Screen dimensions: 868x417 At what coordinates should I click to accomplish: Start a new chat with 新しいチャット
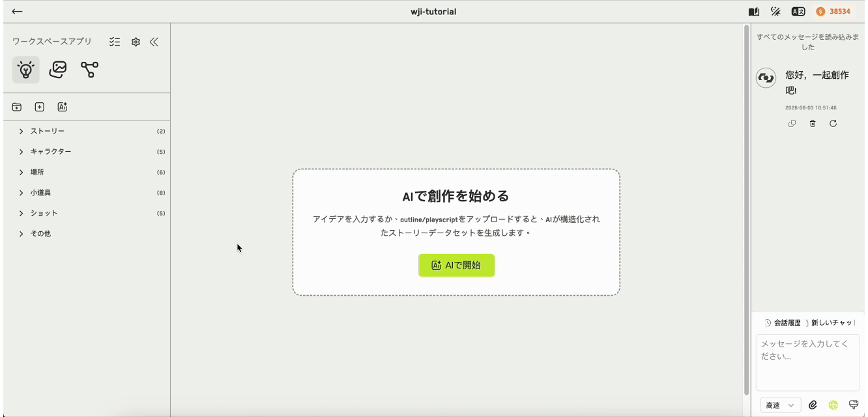click(830, 323)
